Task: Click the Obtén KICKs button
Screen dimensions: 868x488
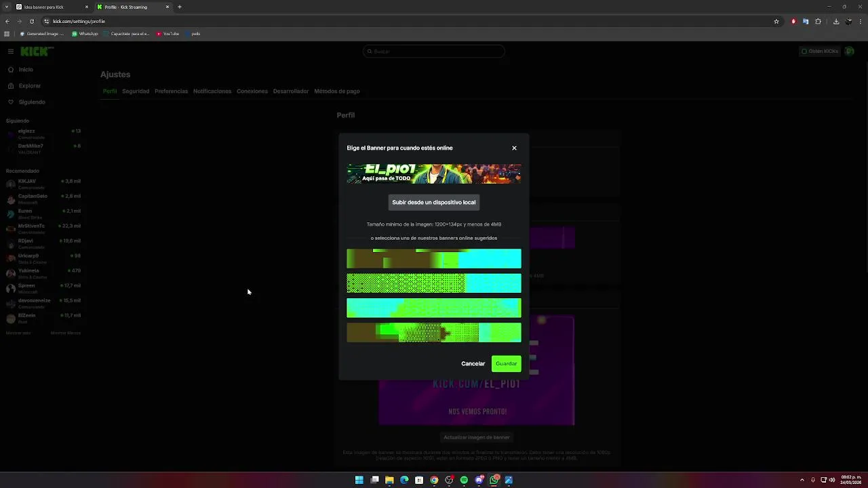Action: point(820,52)
